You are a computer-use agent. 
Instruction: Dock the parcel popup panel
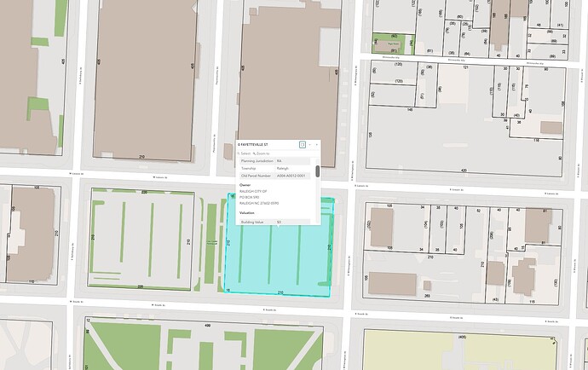click(303, 144)
